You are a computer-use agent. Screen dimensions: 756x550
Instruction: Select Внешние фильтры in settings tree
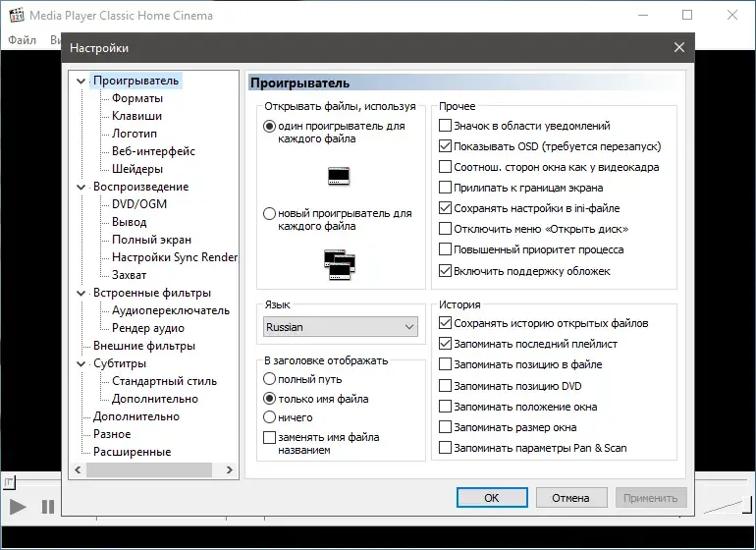pyautogui.click(x=144, y=346)
